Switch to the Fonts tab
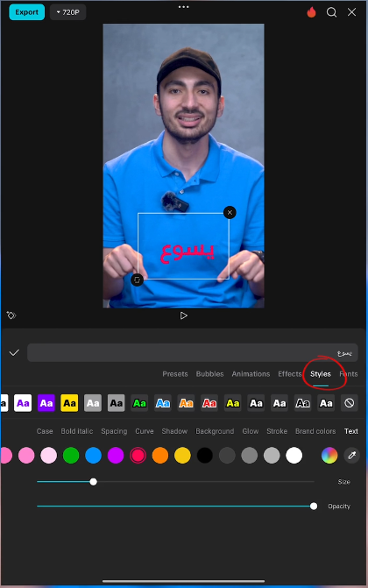 [x=349, y=374]
